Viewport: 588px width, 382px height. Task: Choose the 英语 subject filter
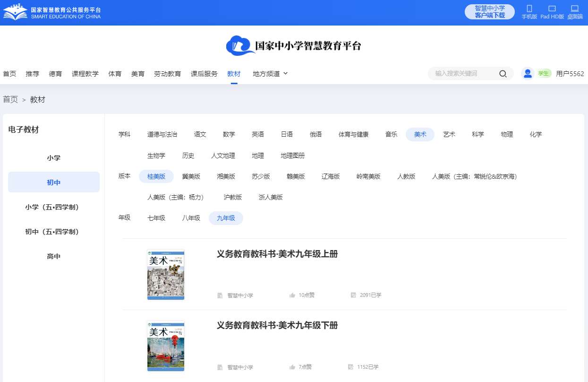click(x=258, y=134)
